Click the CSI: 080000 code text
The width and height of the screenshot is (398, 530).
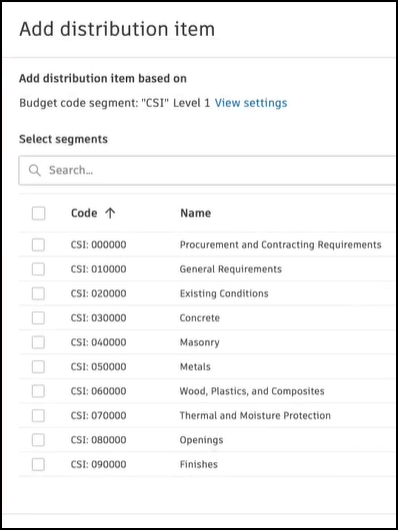[x=98, y=440]
